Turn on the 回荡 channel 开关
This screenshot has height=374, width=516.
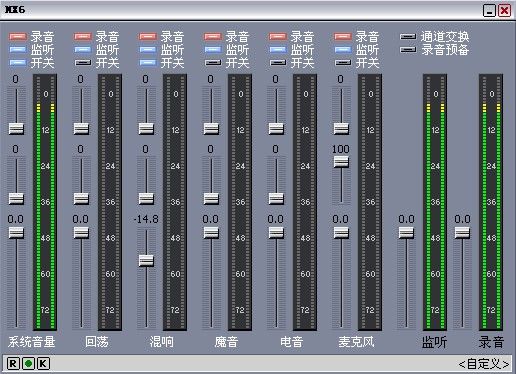tap(83, 62)
